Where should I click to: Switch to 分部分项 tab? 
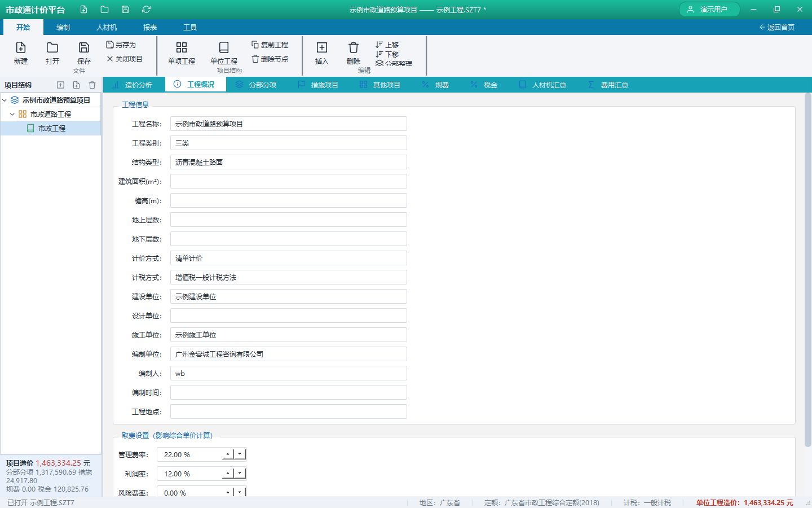point(256,85)
